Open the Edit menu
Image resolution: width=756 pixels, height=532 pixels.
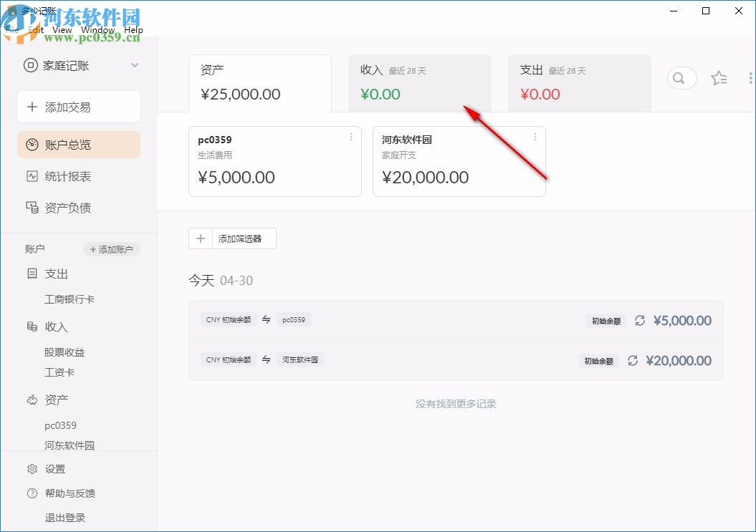(x=36, y=30)
